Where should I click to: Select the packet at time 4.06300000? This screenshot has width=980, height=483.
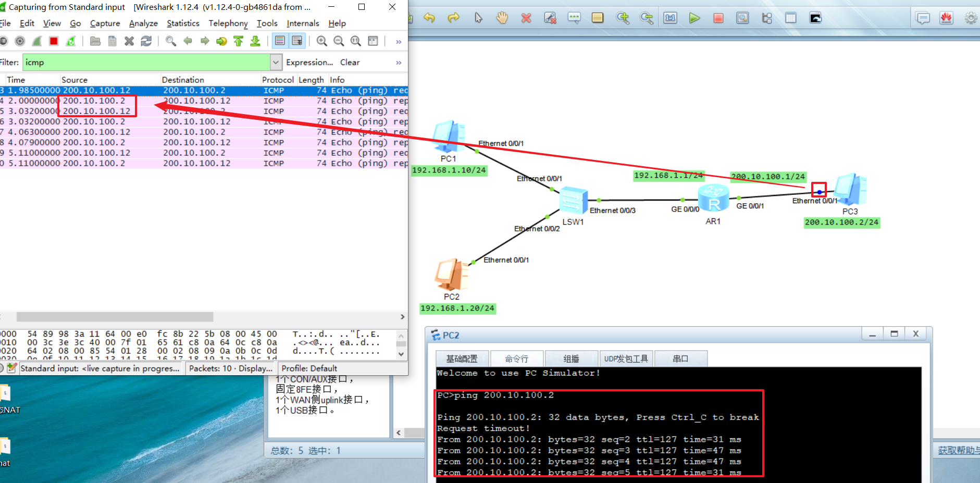coord(204,132)
